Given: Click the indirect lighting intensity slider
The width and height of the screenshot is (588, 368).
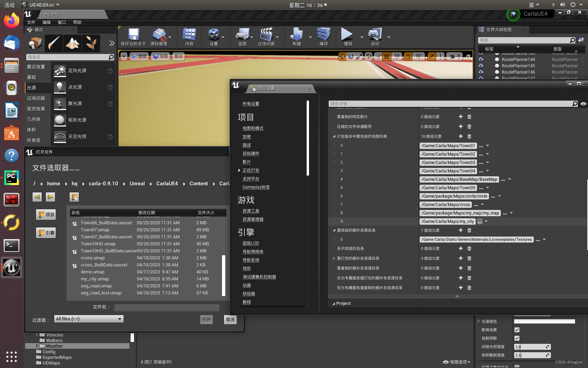Looking at the screenshot, I should tap(532, 347).
